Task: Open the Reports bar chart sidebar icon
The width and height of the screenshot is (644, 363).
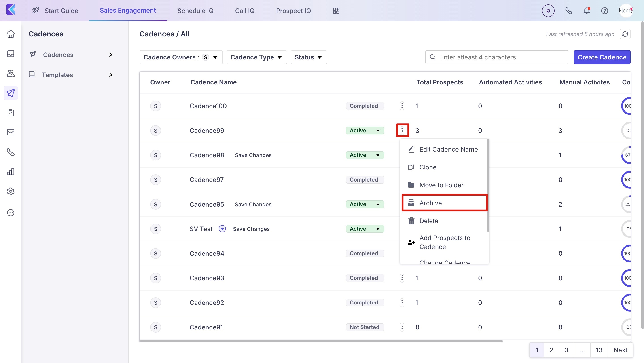Action: pyautogui.click(x=11, y=172)
